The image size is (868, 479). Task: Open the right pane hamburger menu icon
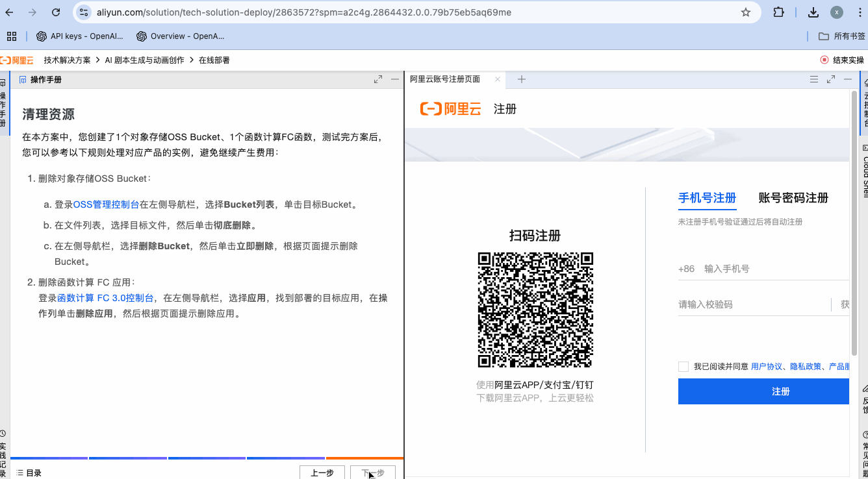[x=814, y=79]
